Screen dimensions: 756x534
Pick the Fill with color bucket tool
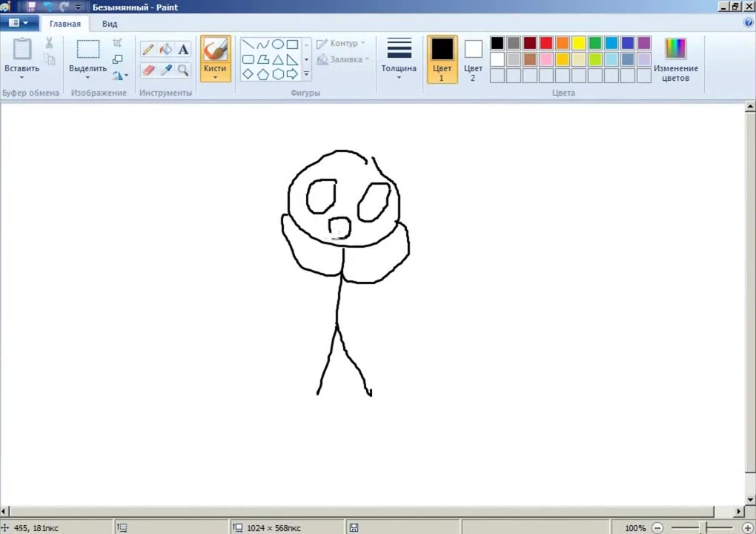(165, 50)
